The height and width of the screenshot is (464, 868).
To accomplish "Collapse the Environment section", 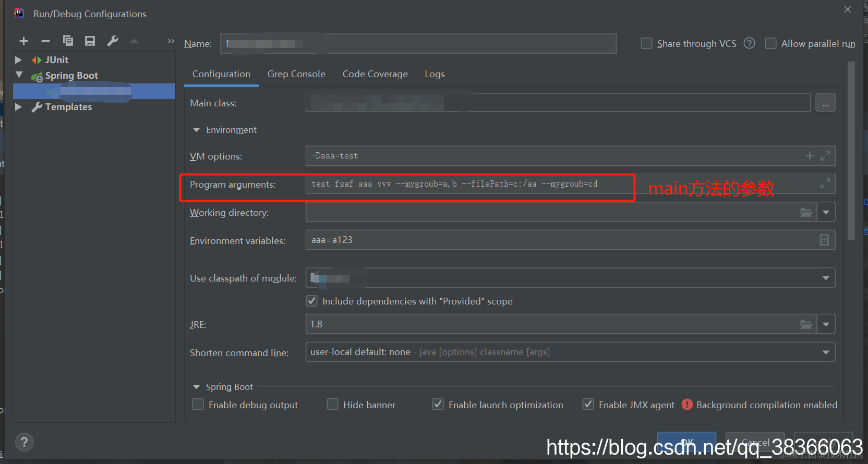I will (x=196, y=130).
